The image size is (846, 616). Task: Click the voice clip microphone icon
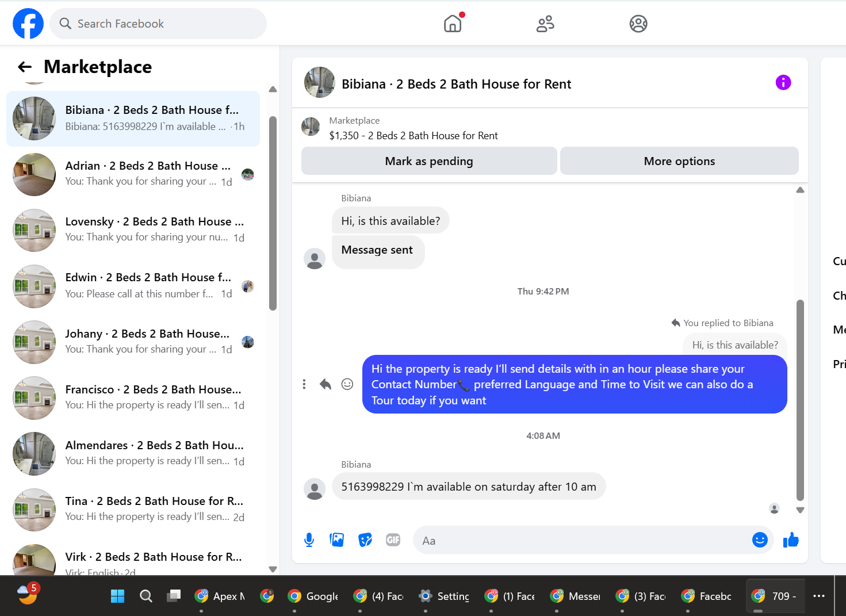[309, 540]
